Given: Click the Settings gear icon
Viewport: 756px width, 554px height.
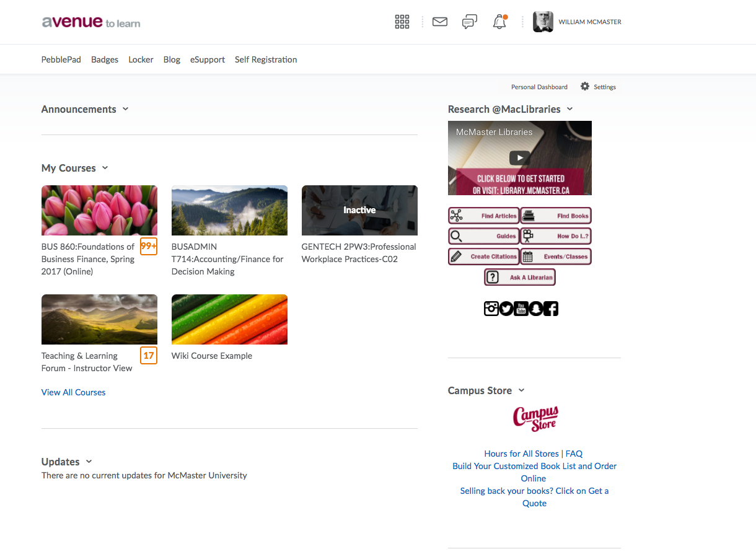Looking at the screenshot, I should [x=585, y=87].
